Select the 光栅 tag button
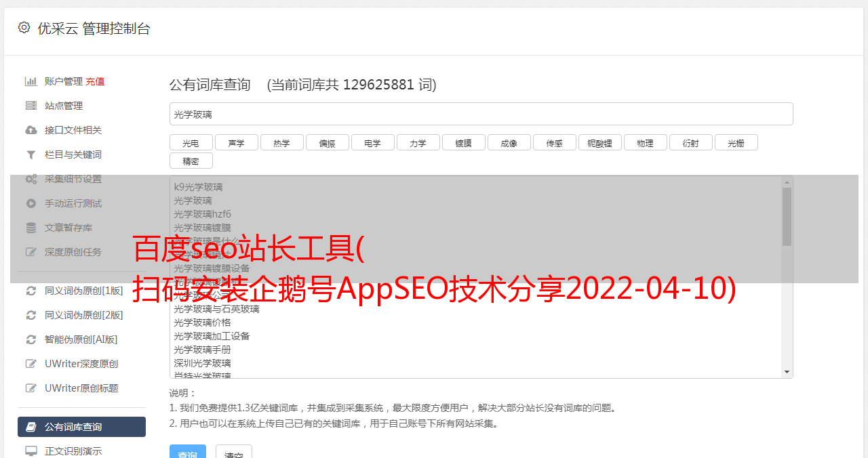This screenshot has width=868, height=458. click(x=736, y=142)
